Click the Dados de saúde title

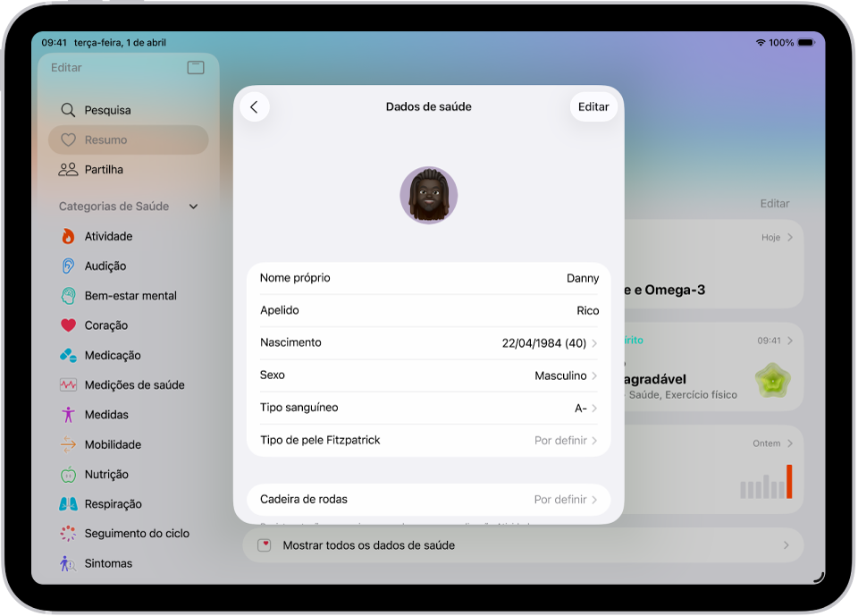point(428,106)
